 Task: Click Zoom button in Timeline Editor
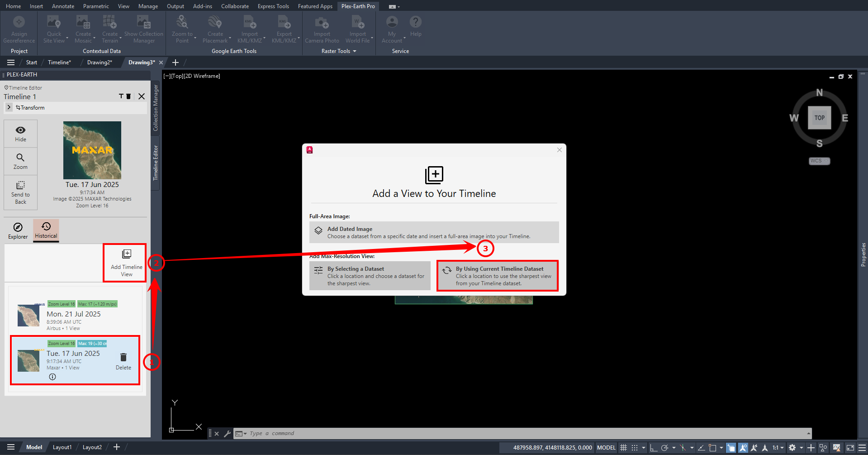(20, 161)
